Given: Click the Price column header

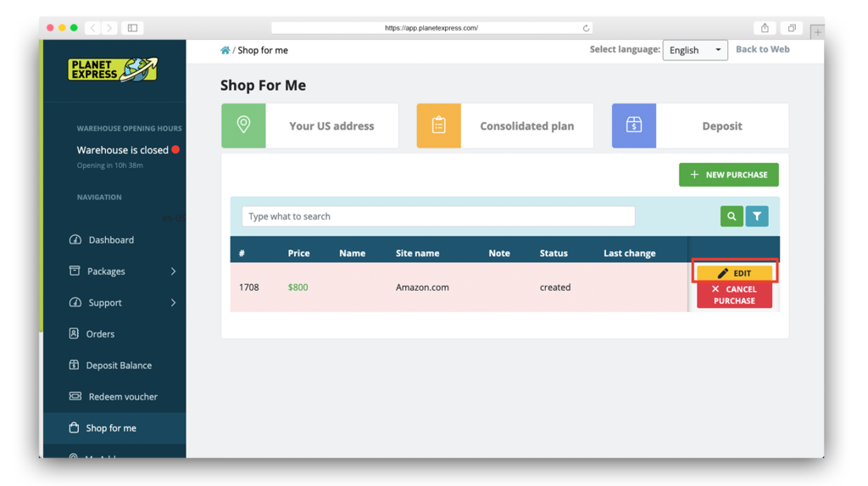Looking at the screenshot, I should [x=298, y=254].
